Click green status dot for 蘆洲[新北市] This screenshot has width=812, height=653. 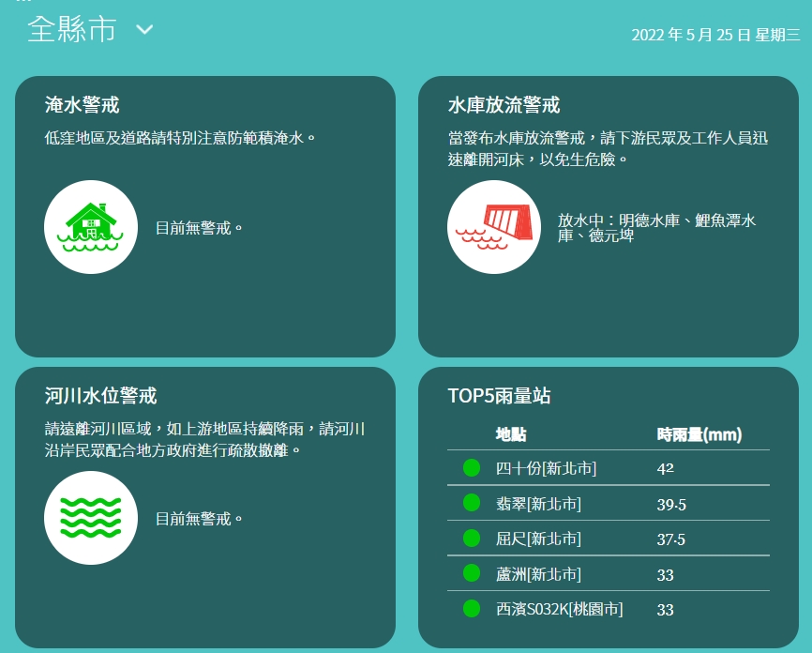coord(472,573)
